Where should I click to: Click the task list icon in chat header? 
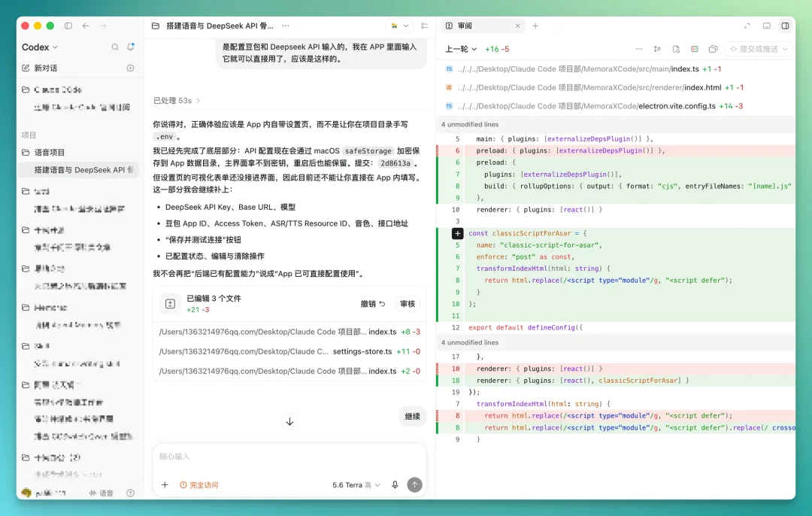point(425,26)
